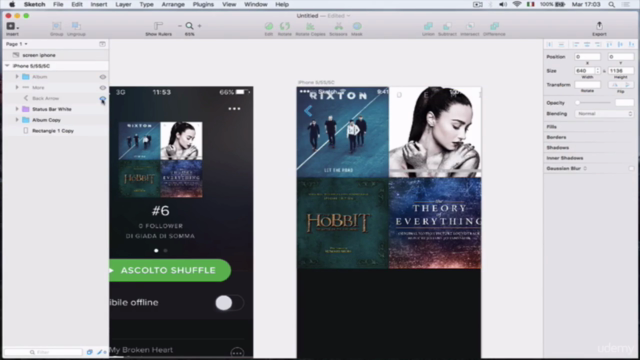Toggle visibility of Album layer

[x=102, y=77]
